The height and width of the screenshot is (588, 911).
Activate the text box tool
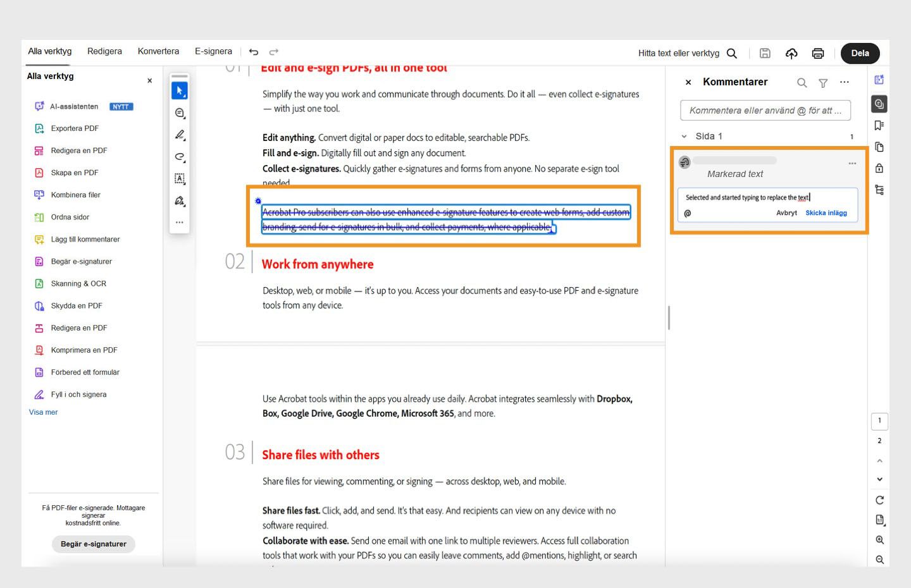[180, 179]
